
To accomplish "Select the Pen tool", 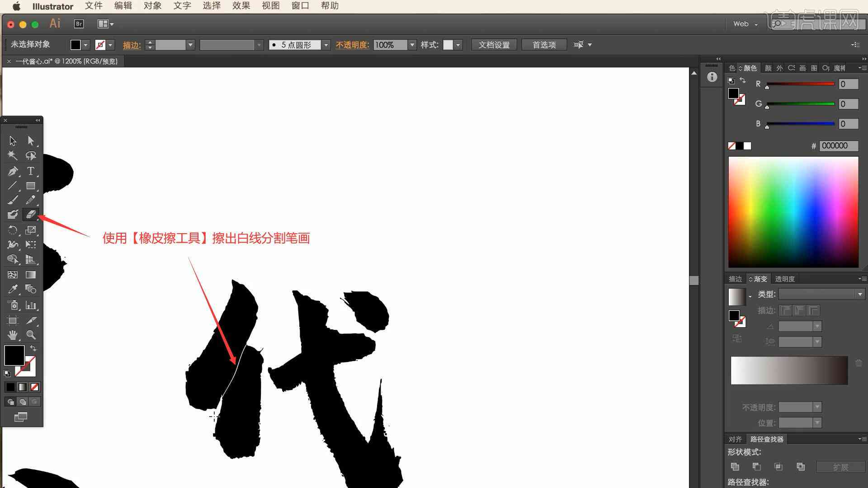I will point(12,170).
